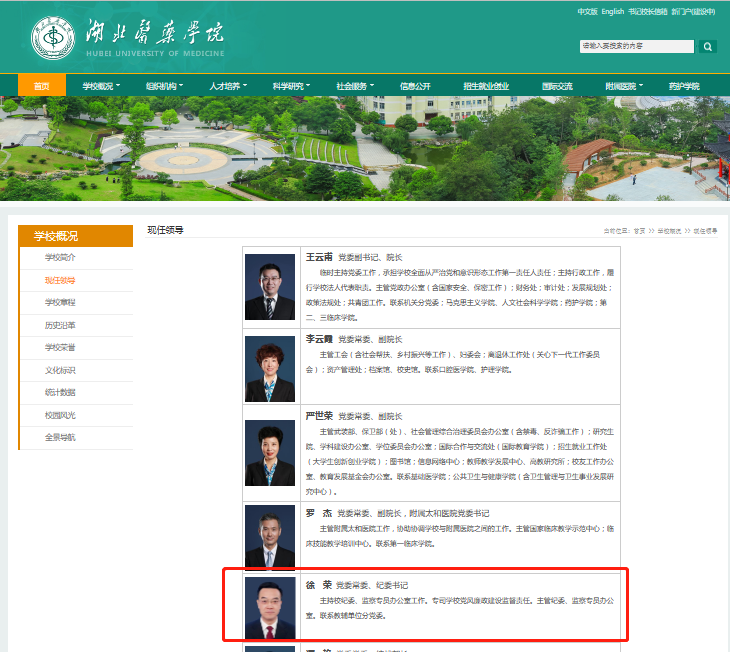Click 学校概况 in the breadcrumb trail
This screenshot has width=730, height=652.
click(x=669, y=231)
